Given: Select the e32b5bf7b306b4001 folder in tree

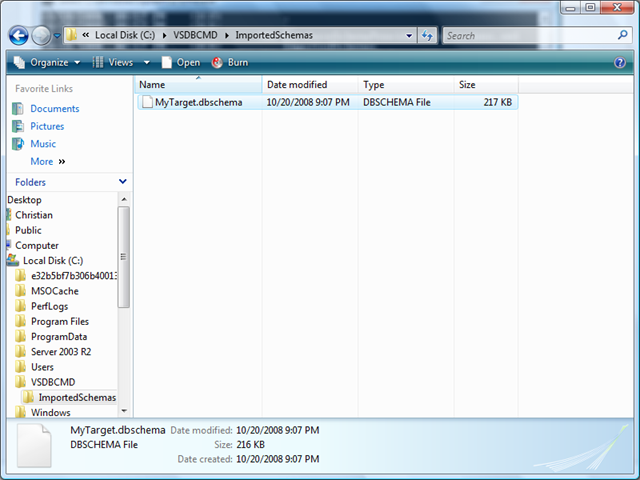Looking at the screenshot, I should [74, 276].
